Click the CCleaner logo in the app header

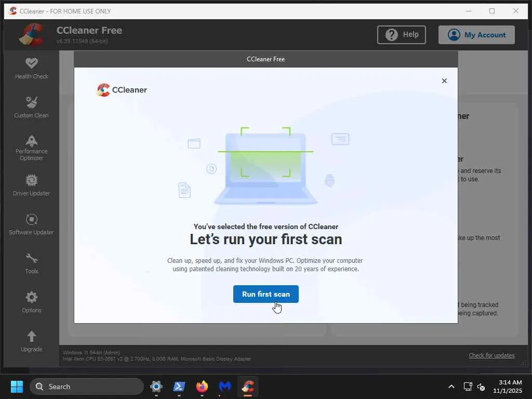[x=32, y=35]
